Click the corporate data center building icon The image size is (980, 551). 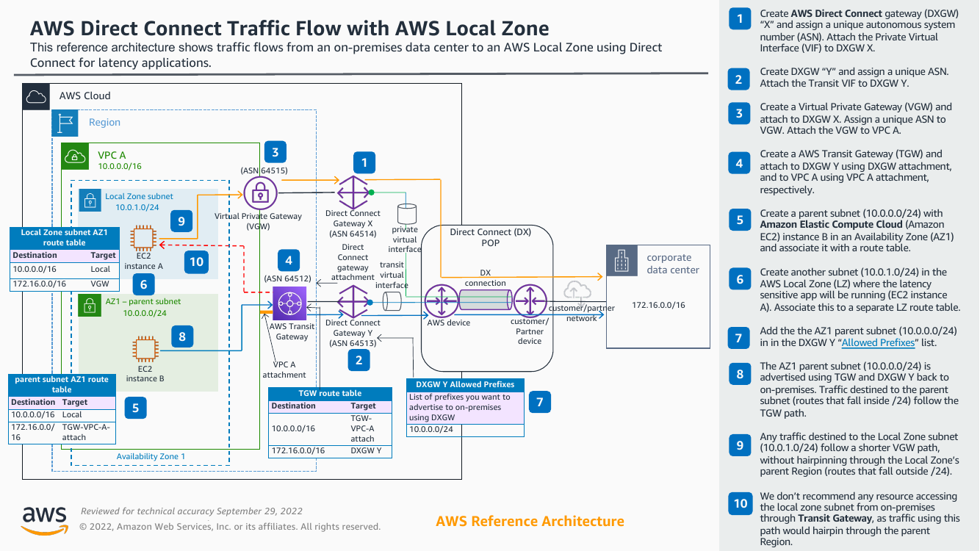[621, 261]
